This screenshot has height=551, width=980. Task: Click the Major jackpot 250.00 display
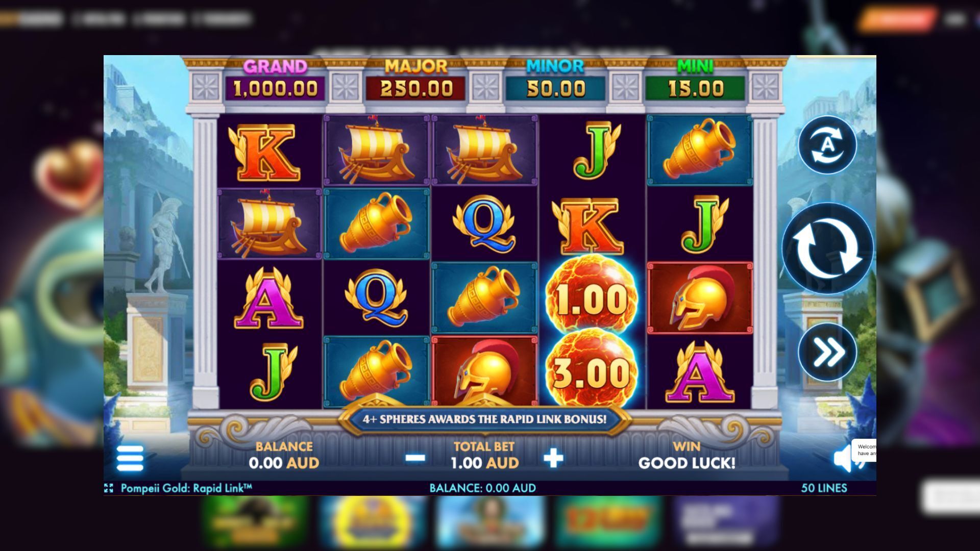[x=416, y=89]
